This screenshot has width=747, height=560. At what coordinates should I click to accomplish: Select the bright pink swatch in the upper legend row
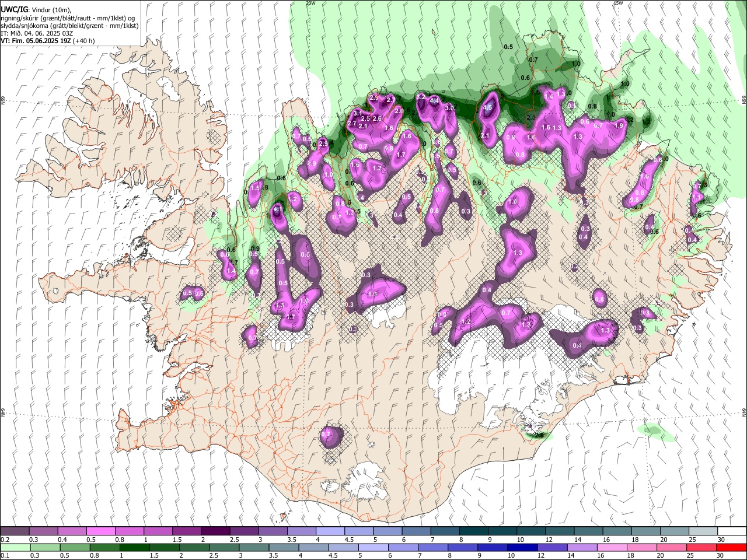(x=100, y=531)
